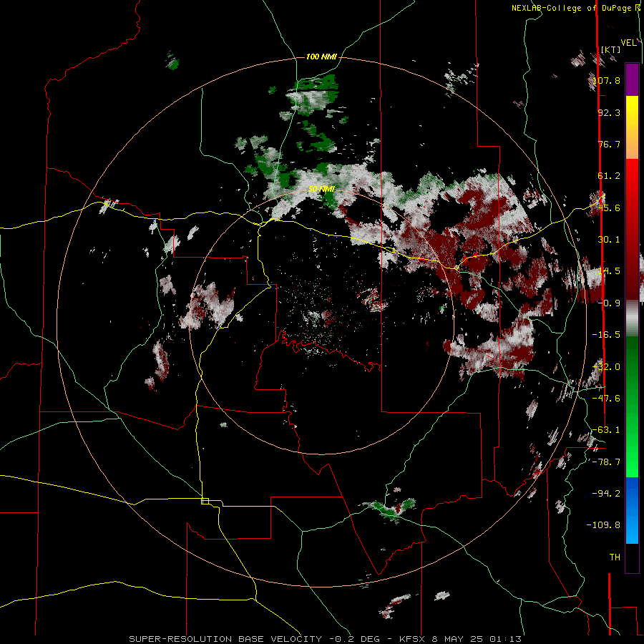Viewport: 644px width, 644px height.
Task: Click the bright green segment of color bar
Action: click(x=632, y=452)
